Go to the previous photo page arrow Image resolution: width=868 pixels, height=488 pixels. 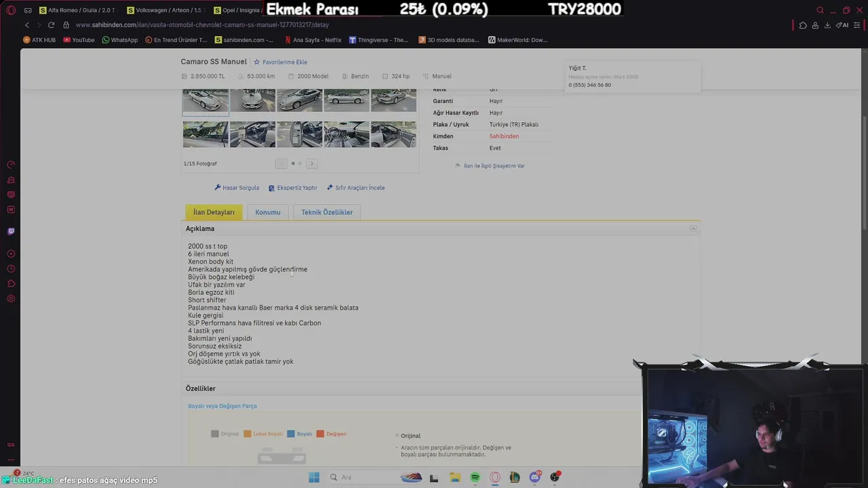(281, 163)
